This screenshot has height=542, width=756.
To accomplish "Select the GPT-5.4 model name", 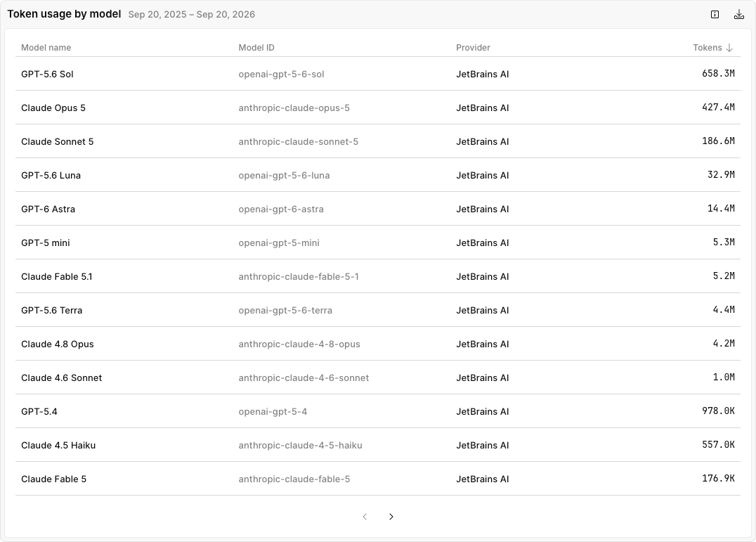I will pyautogui.click(x=39, y=412).
